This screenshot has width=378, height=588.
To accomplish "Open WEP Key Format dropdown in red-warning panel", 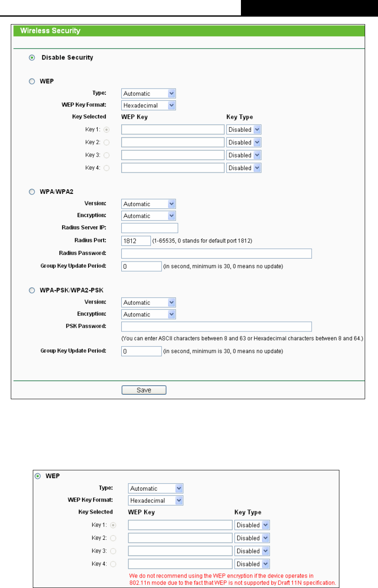I will [156, 501].
